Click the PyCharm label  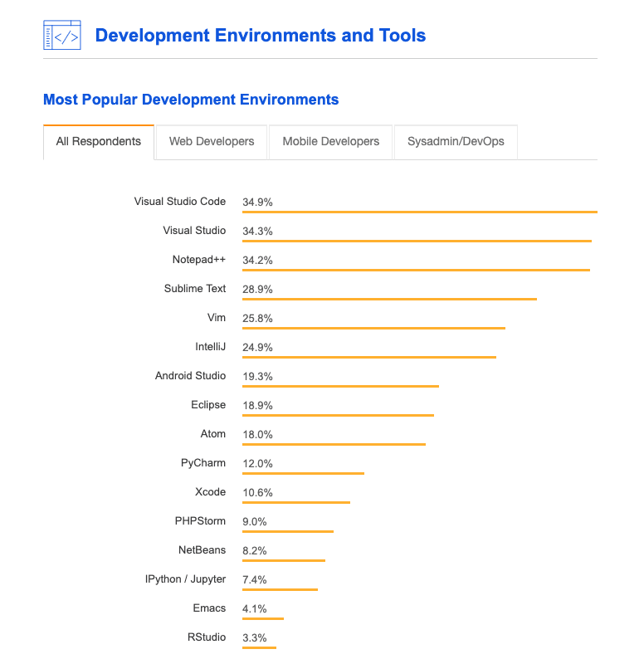(203, 463)
